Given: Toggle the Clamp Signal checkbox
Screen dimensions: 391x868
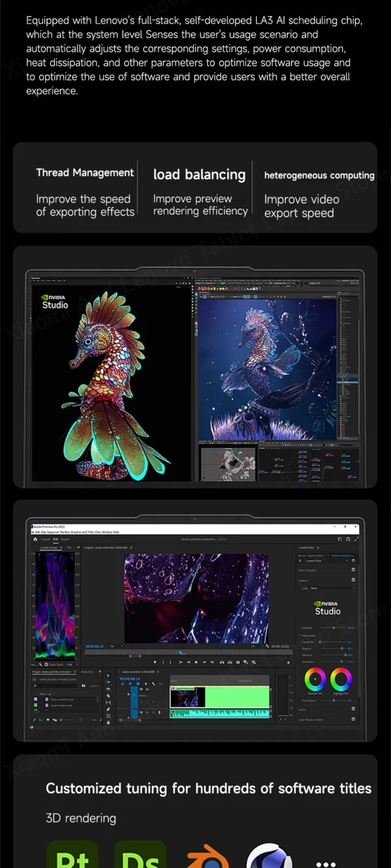Looking at the screenshot, I should (46, 664).
